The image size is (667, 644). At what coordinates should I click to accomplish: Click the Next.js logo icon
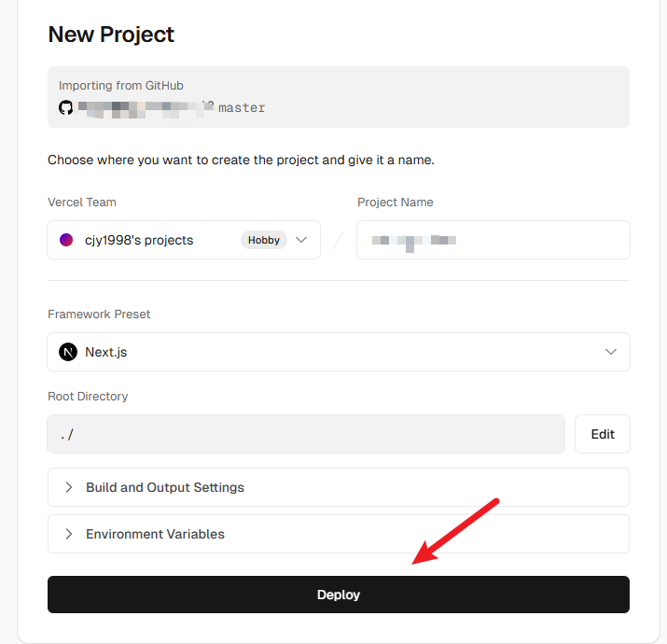click(x=67, y=352)
